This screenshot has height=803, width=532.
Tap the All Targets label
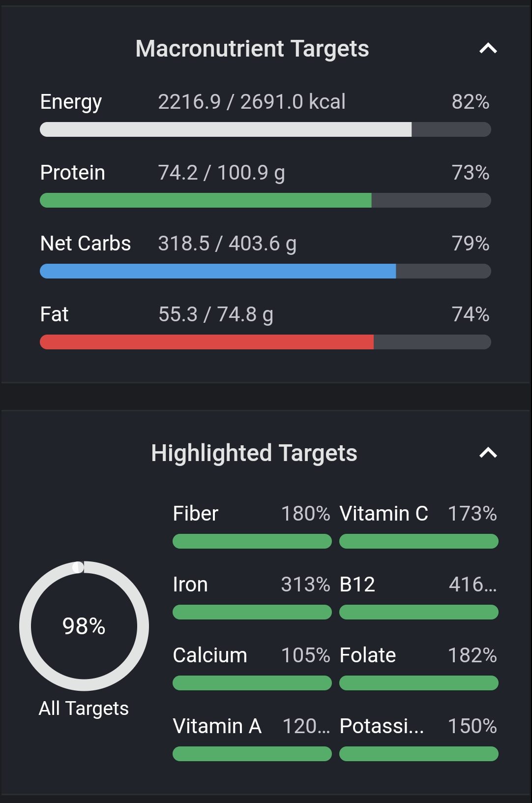[84, 709]
